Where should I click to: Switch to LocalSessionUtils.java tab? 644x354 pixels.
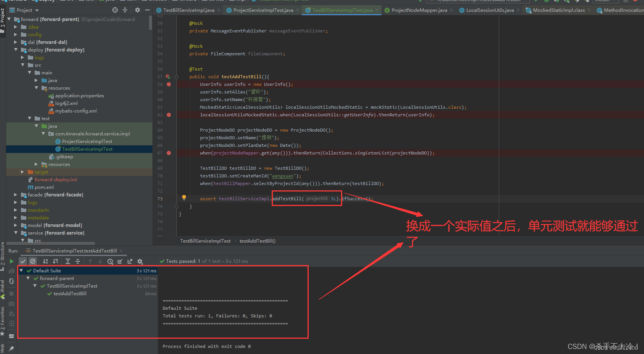[490, 10]
